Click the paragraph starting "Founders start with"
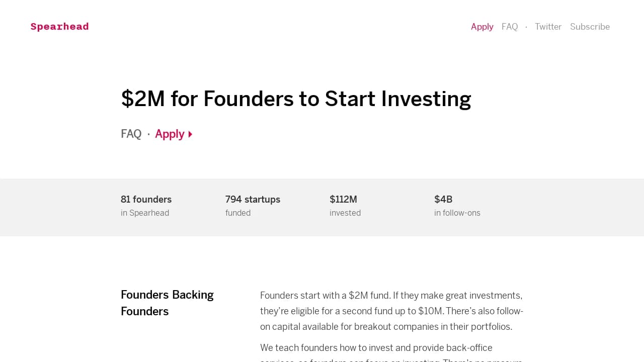 pyautogui.click(x=391, y=311)
